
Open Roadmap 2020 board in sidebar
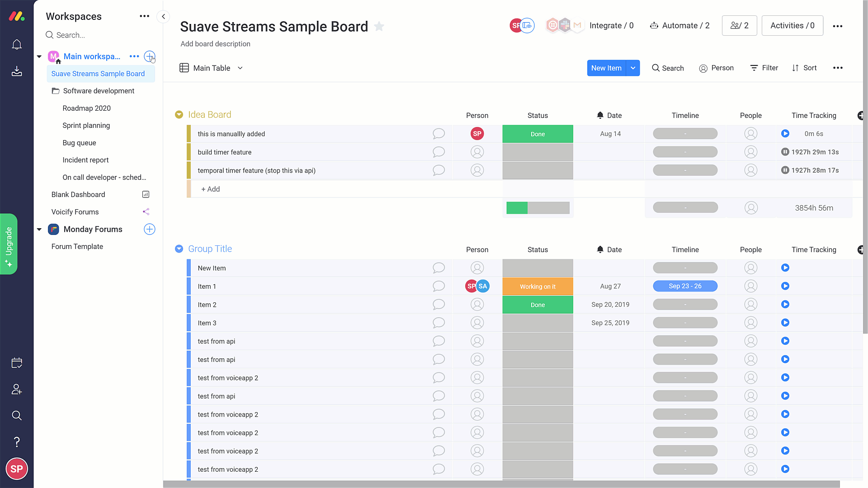click(86, 108)
